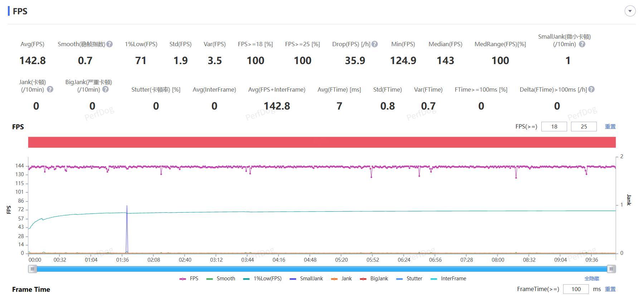Screen dimensions: 644x295
Task: Toggle the InterFrame legend entry
Action: [x=448, y=279]
